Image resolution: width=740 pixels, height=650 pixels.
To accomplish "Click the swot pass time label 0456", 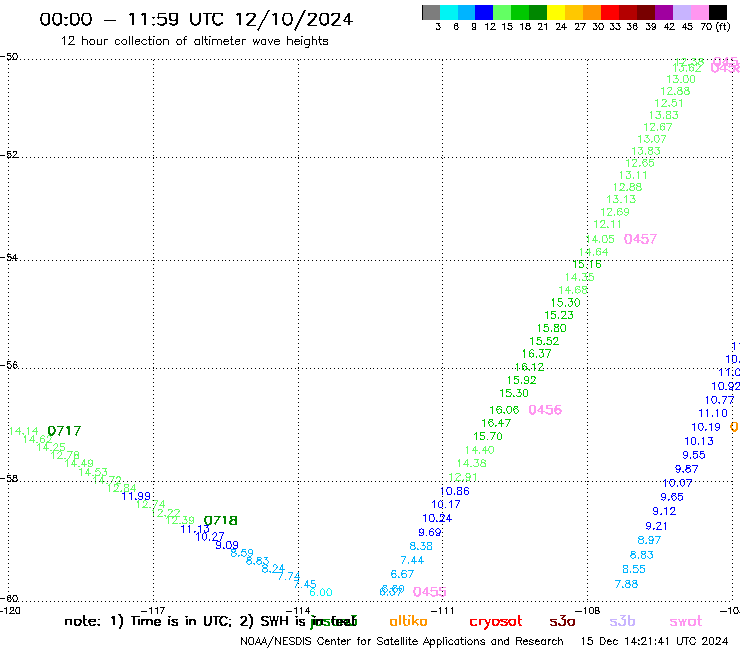I will pyautogui.click(x=545, y=410).
